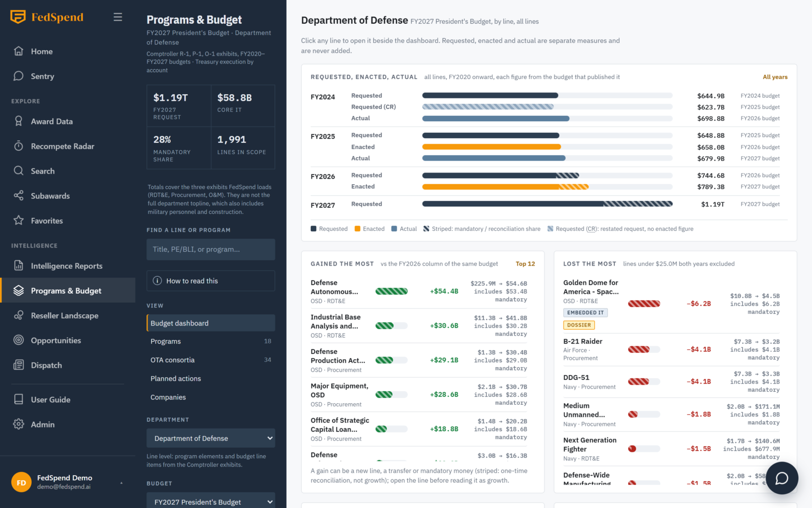Open Golden Dome for America line
The height and width of the screenshot is (508, 812).
[671, 304]
